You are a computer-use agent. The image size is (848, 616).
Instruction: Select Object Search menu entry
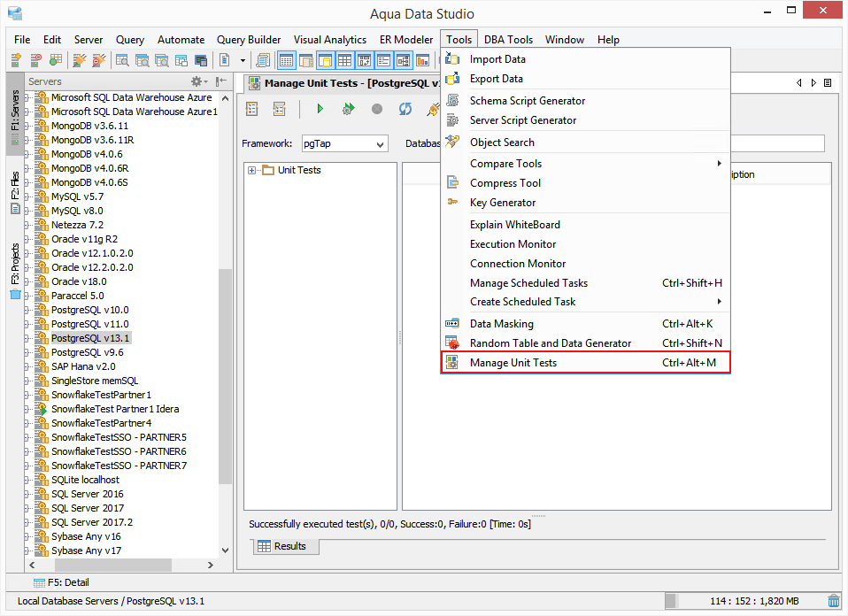[586, 142]
